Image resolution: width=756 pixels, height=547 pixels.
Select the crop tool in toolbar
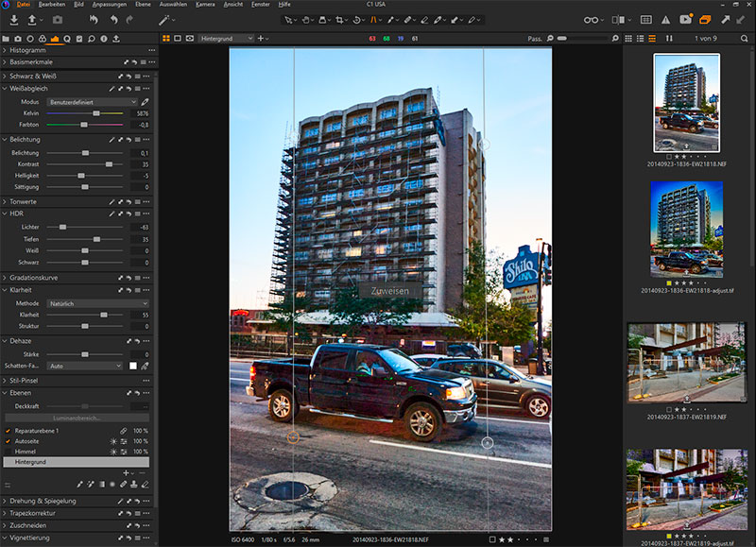(339, 20)
